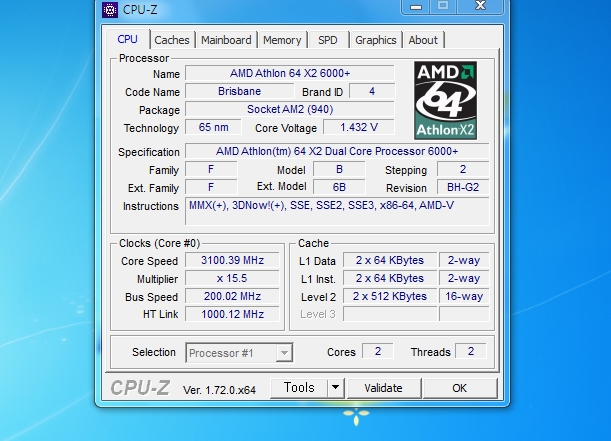Click the Tools button

coord(299,388)
